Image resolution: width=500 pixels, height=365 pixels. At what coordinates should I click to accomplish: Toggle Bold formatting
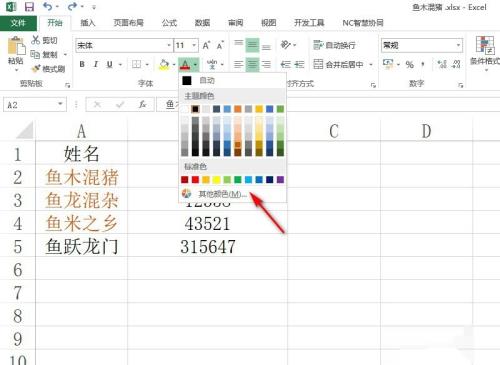click(82, 64)
